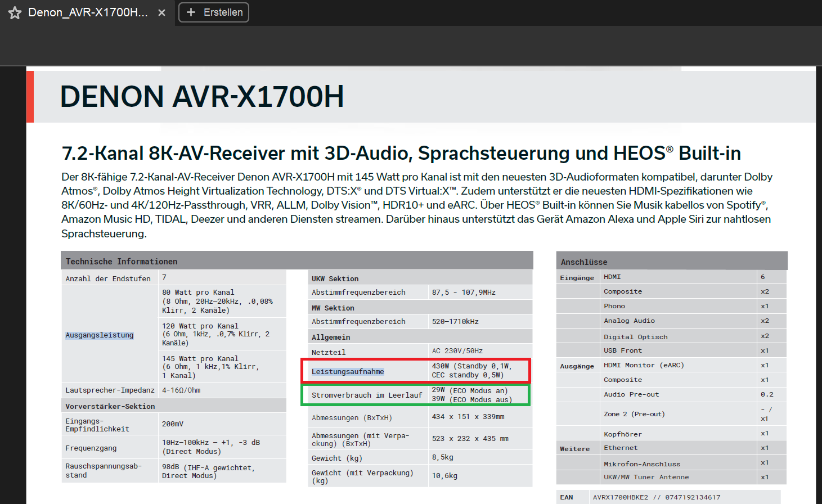Click the 87,5 - 107,9MHz value
This screenshot has height=504, width=822.
[x=464, y=292]
